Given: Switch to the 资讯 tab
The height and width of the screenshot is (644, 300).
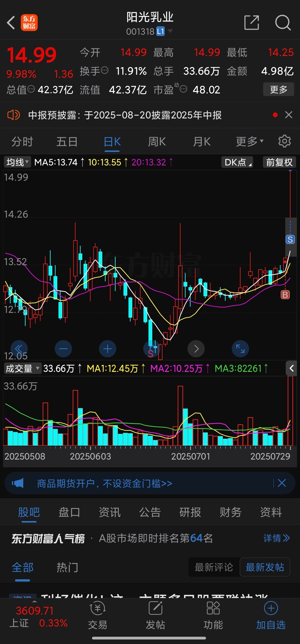Looking at the screenshot, I should 109,513.
